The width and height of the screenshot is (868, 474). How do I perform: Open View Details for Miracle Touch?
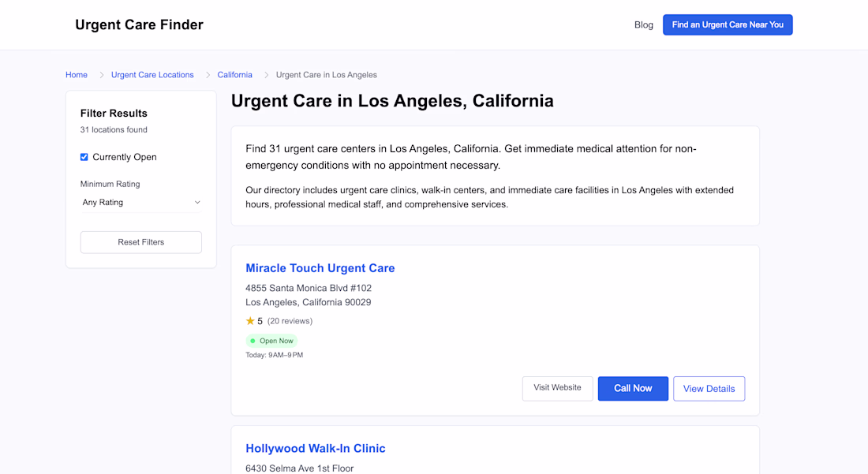(x=709, y=389)
